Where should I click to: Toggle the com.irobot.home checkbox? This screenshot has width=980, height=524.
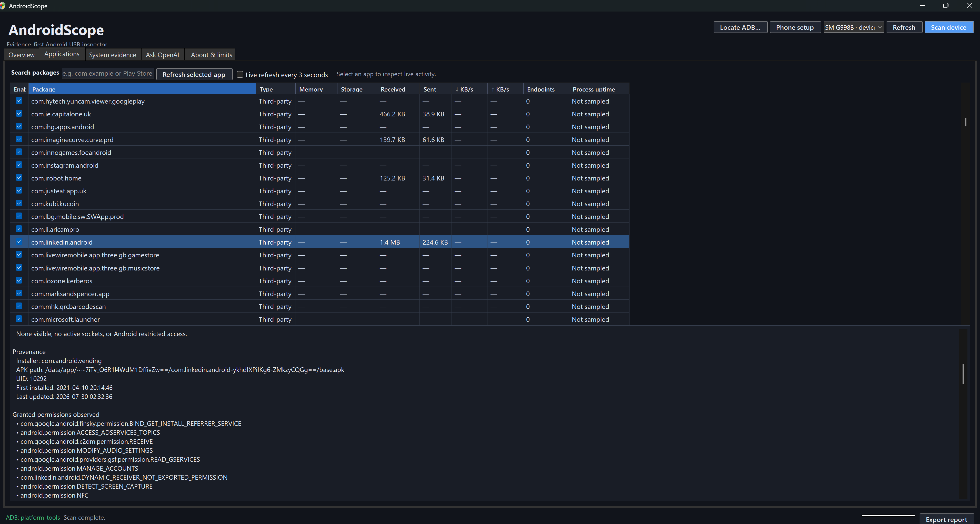(x=19, y=178)
